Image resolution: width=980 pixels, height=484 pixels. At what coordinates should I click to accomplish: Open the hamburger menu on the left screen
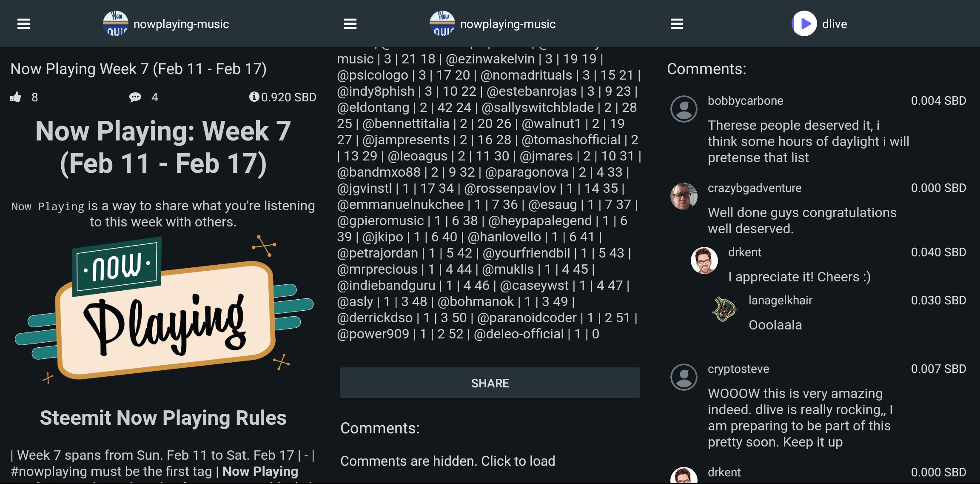(x=23, y=24)
